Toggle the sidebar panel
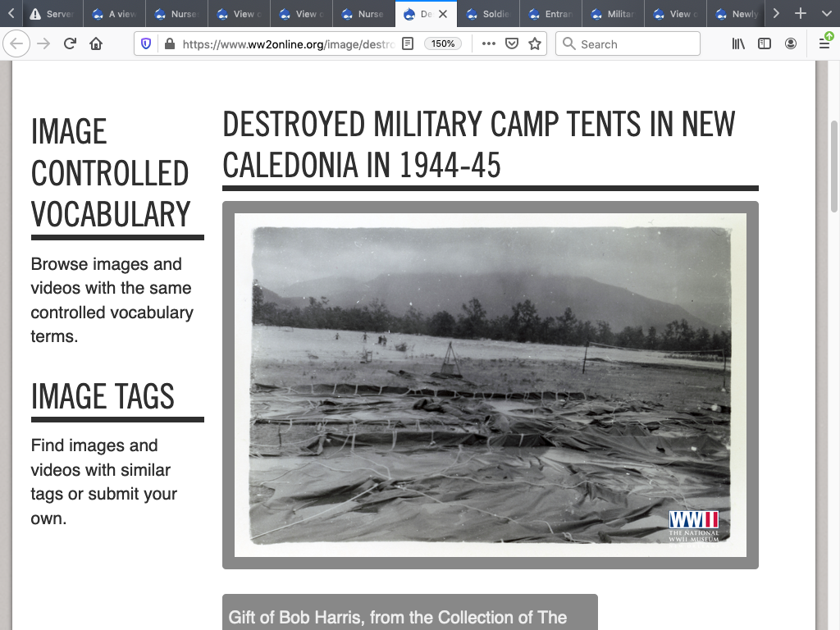Image resolution: width=840 pixels, height=630 pixels. point(765,44)
